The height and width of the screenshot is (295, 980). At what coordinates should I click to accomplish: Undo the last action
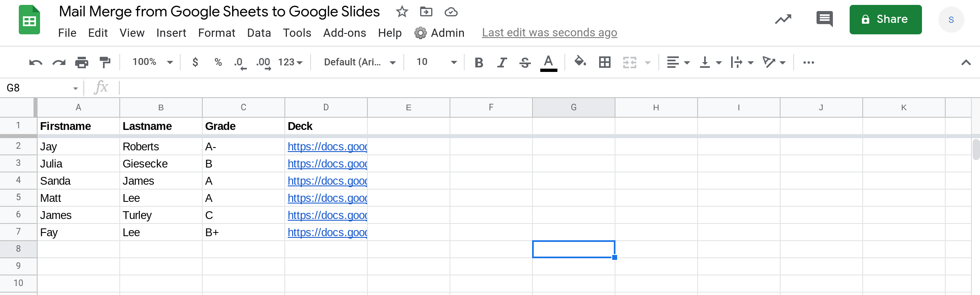(x=36, y=63)
